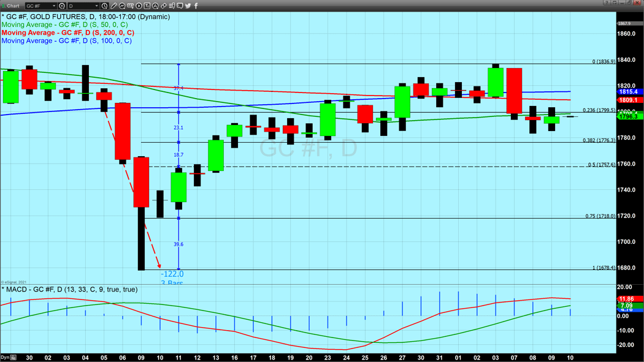Viewport: 644px width, 362px height.
Task: Click the blue 1815.4 price tag
Action: pos(629,92)
